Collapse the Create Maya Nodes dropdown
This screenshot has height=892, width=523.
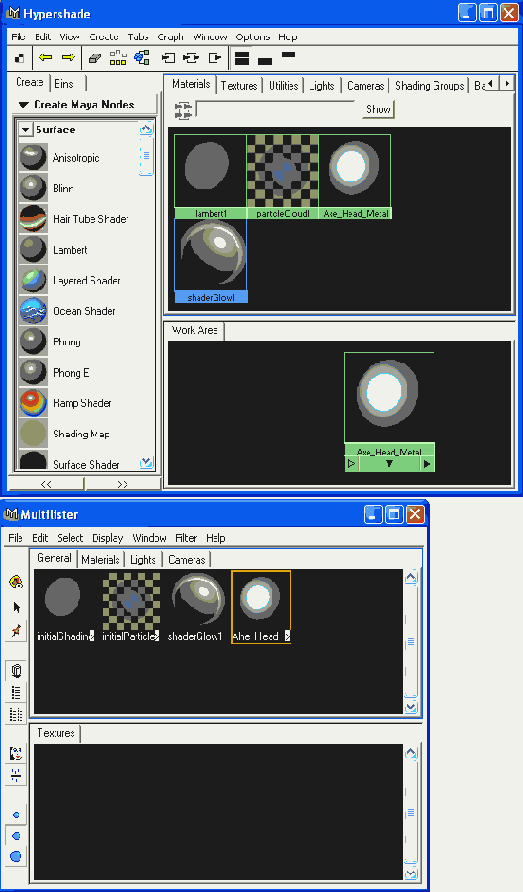coord(23,105)
